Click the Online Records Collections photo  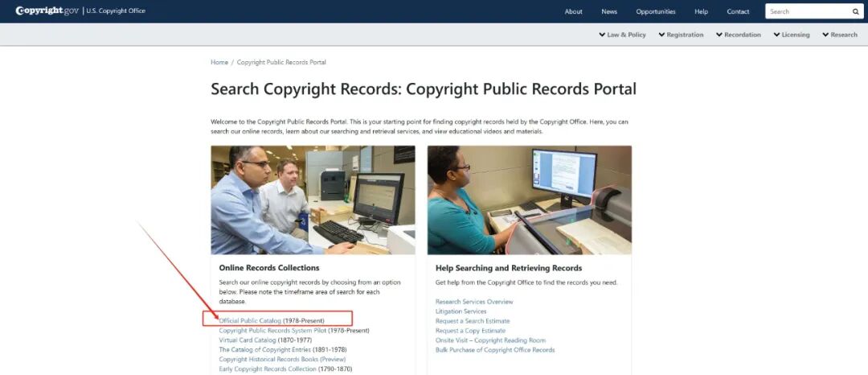coord(313,200)
